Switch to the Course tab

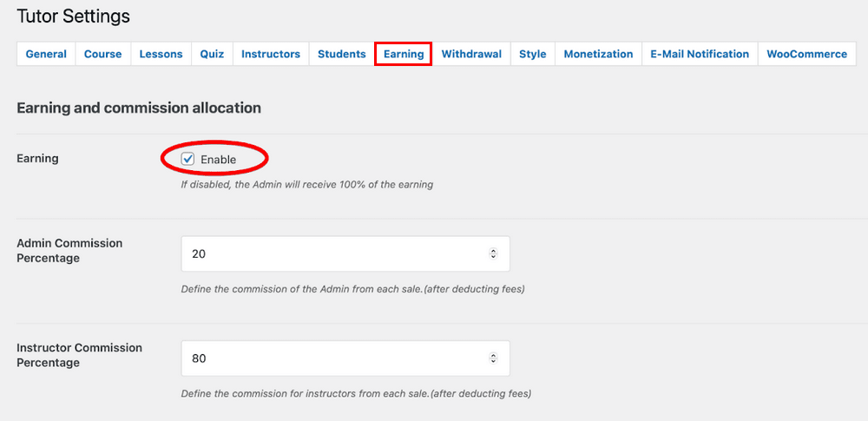tap(102, 54)
